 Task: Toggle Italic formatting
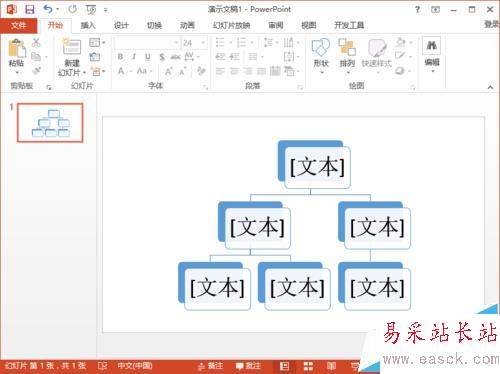pyautogui.click(x=134, y=57)
